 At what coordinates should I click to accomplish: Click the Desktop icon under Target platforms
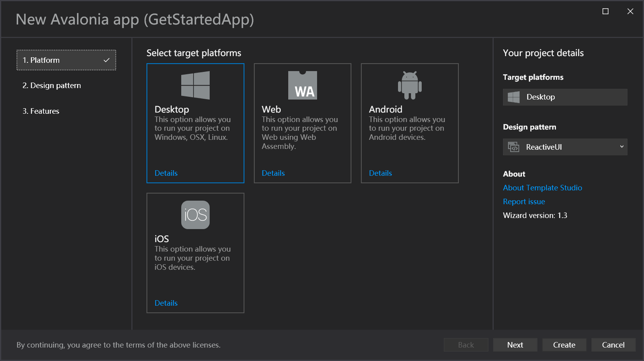[514, 97]
